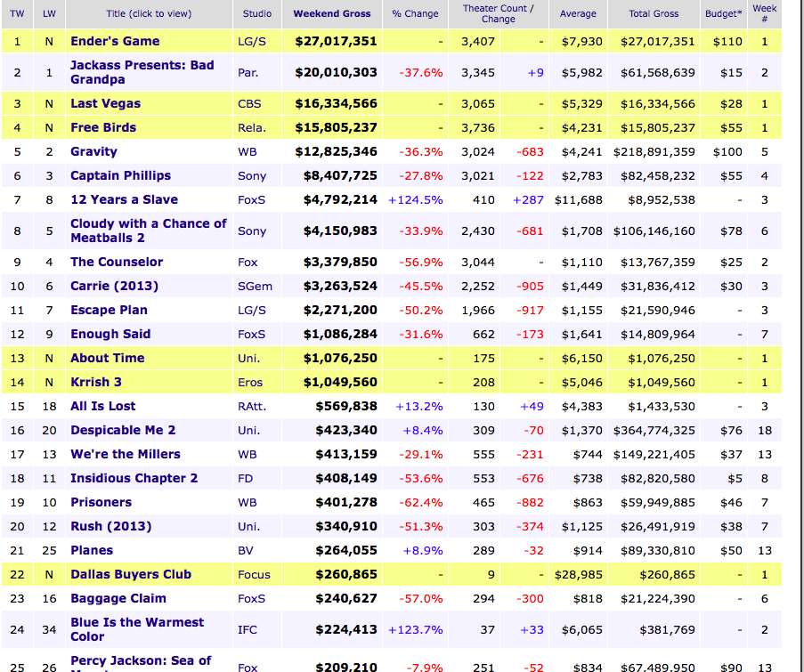Click We're the Millers title
Screen dimensions: 804x672
click(126, 454)
